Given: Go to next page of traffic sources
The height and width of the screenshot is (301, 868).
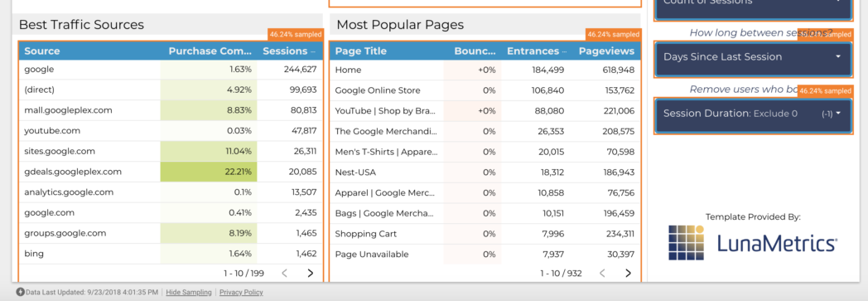Looking at the screenshot, I should tap(310, 273).
